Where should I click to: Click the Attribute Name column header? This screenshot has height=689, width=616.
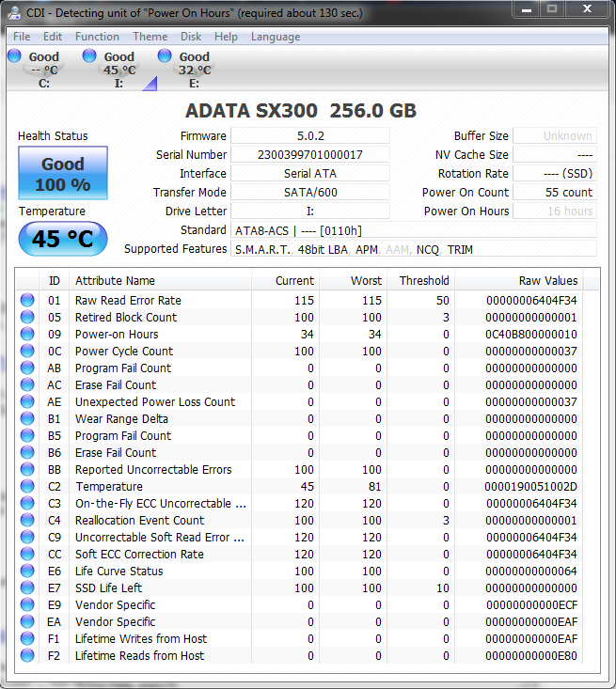coord(115,281)
